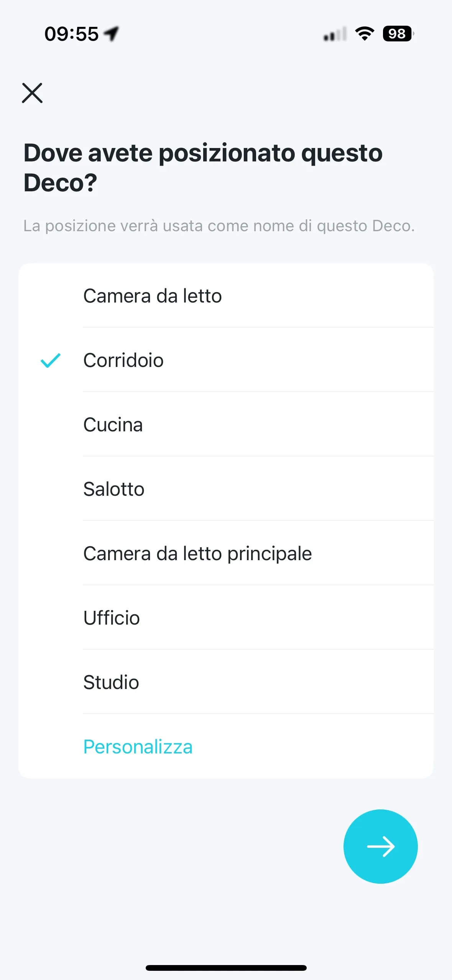The width and height of the screenshot is (452, 980).
Task: Pick Salotto from the location list
Action: coord(114,489)
